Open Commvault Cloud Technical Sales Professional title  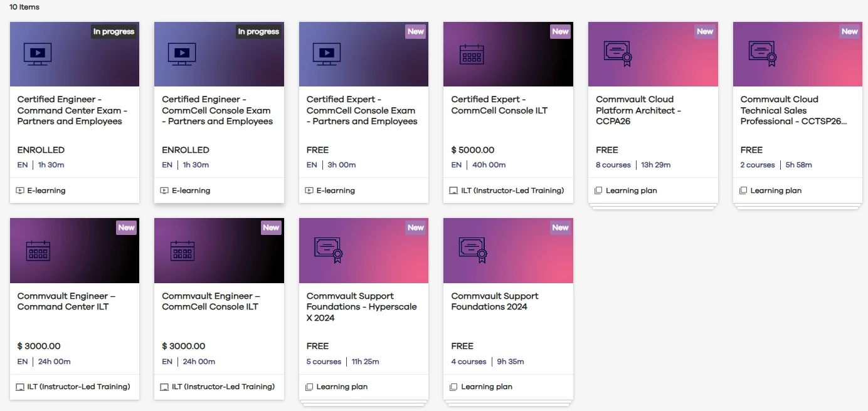pyautogui.click(x=794, y=110)
